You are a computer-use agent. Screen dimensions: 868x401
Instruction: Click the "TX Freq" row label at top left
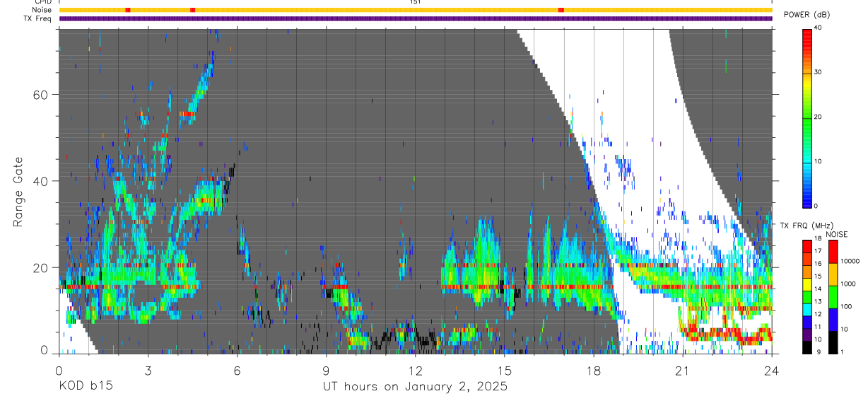pyautogui.click(x=38, y=18)
